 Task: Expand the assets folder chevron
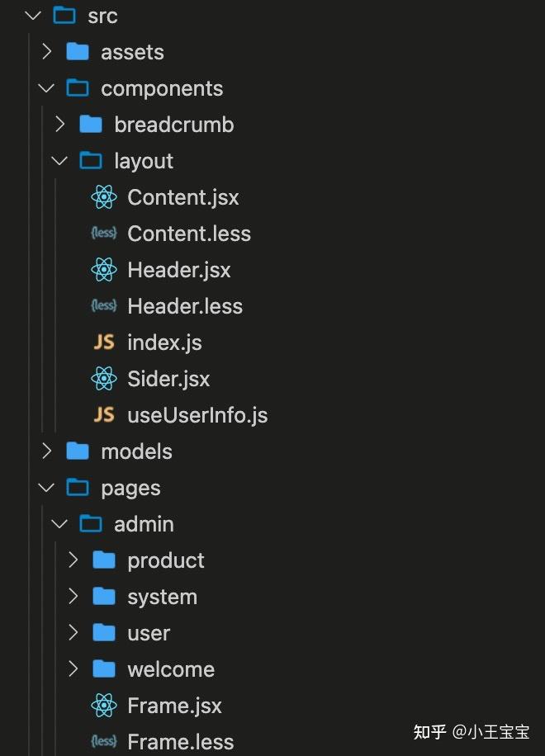coord(47,52)
